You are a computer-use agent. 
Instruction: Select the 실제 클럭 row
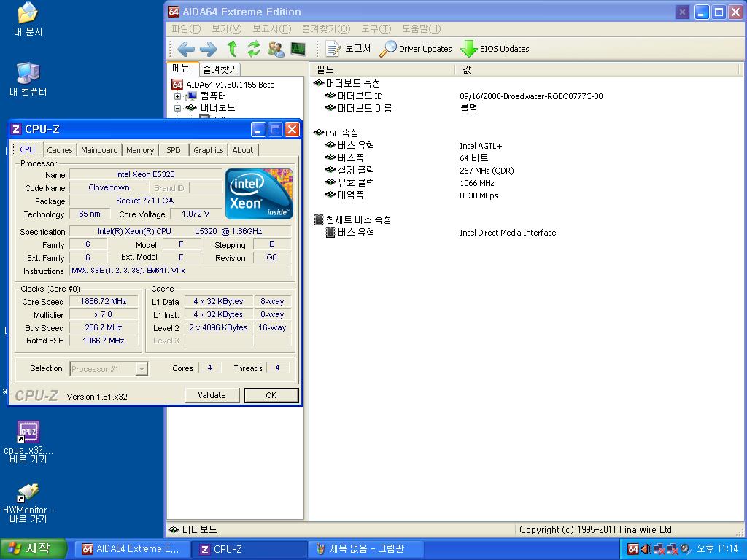(x=527, y=171)
